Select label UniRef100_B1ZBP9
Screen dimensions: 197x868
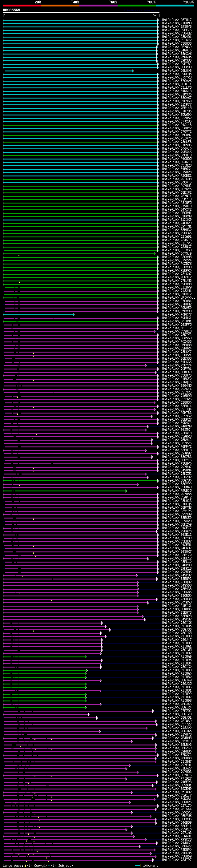pos(177,287)
